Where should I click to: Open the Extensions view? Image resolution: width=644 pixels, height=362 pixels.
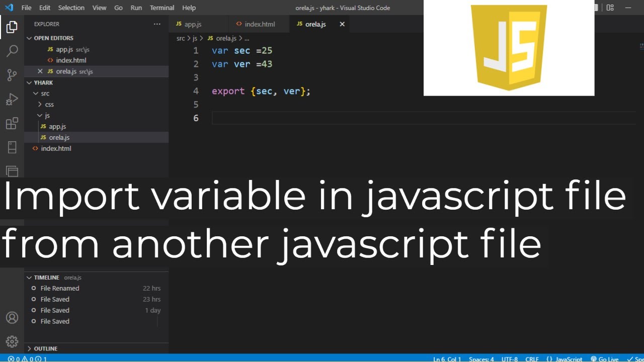point(12,123)
